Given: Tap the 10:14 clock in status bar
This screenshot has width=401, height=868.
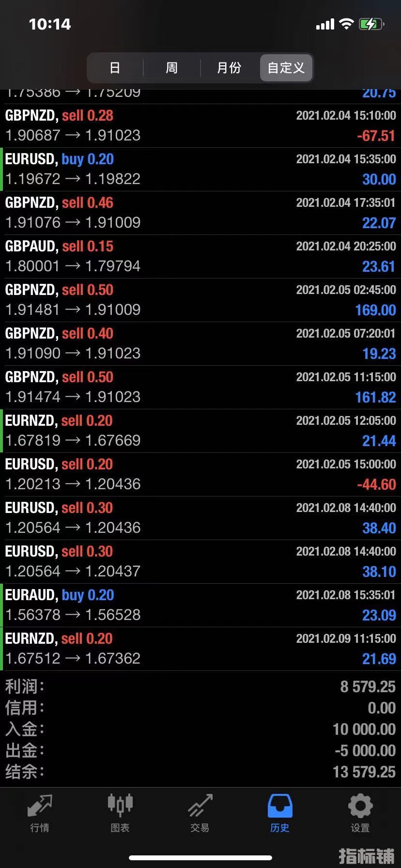Looking at the screenshot, I should [x=50, y=24].
